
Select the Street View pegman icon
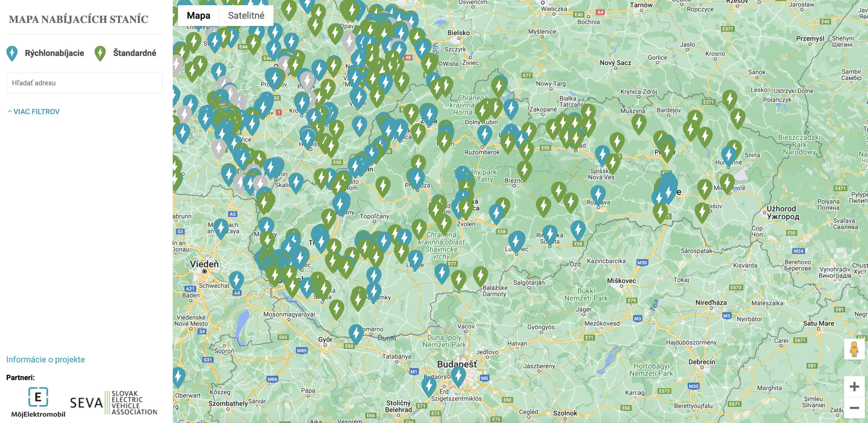pyautogui.click(x=854, y=349)
